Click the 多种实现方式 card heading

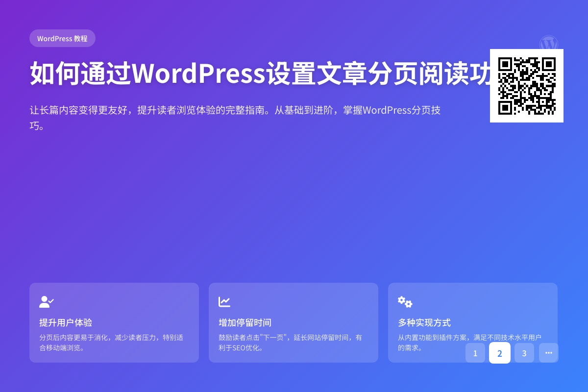point(424,322)
